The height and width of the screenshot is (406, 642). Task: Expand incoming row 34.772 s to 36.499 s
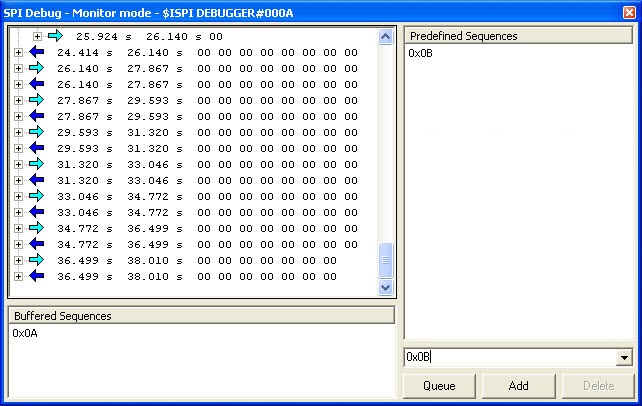(x=18, y=244)
